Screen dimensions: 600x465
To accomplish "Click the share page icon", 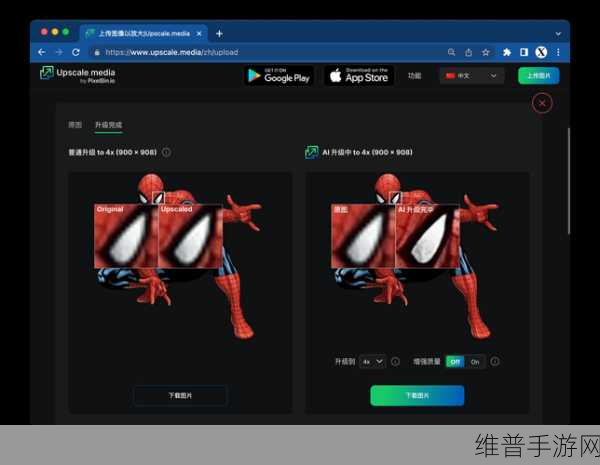I will coord(468,52).
